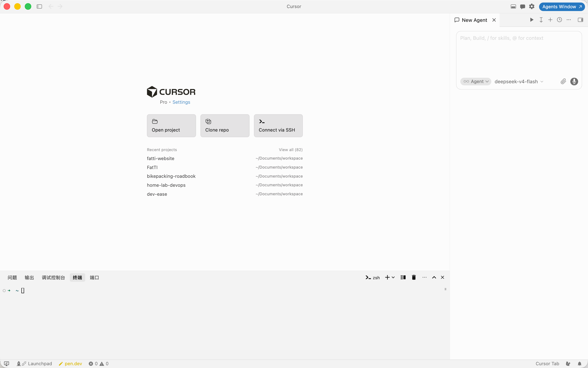Toggle the primary sidebar icon in title bar
588x368 pixels.
click(39, 7)
